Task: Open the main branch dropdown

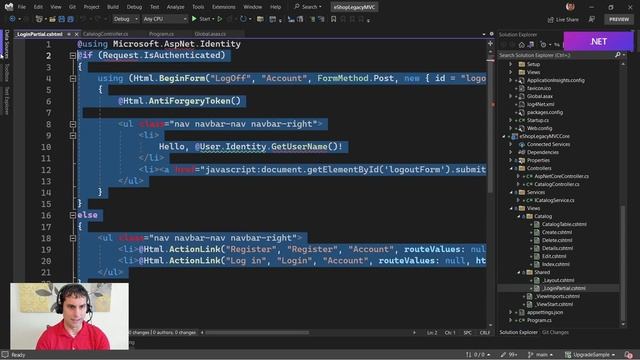Action: (540, 355)
